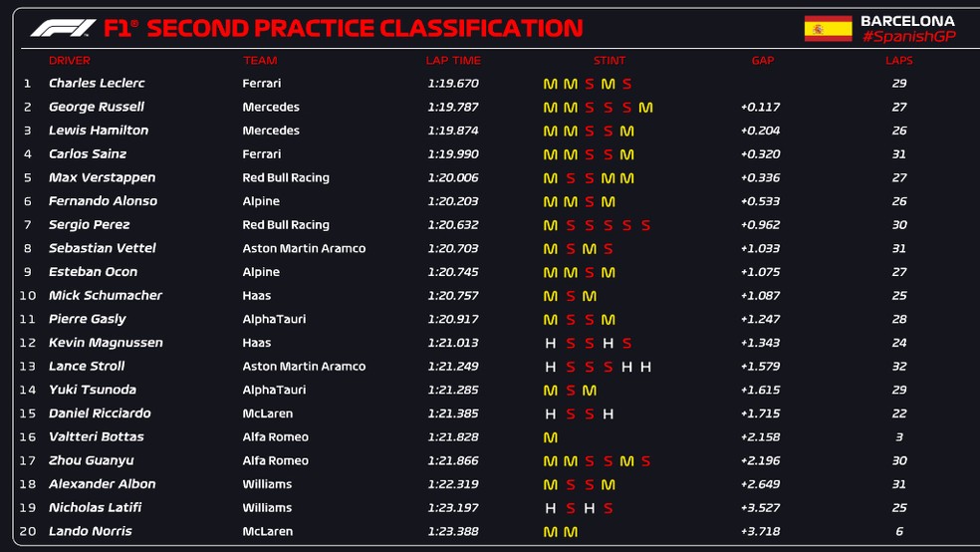Open Charles Leclerc's driver name
The image size is (980, 552).
pos(97,84)
